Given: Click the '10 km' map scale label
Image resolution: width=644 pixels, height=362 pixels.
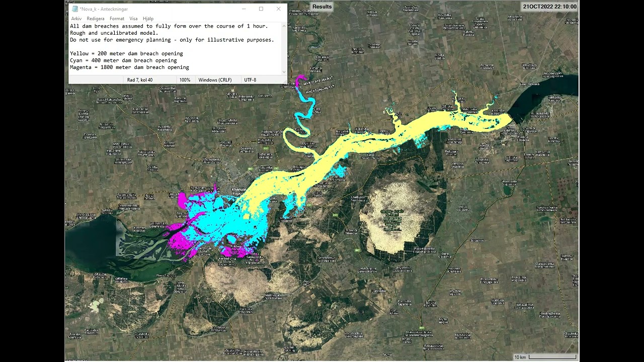Looking at the screenshot, I should click(520, 357).
